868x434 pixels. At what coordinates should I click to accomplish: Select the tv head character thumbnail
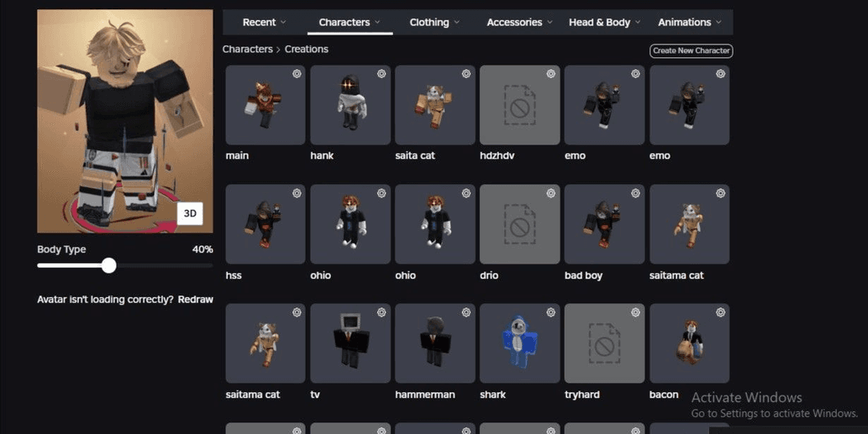pyautogui.click(x=350, y=343)
